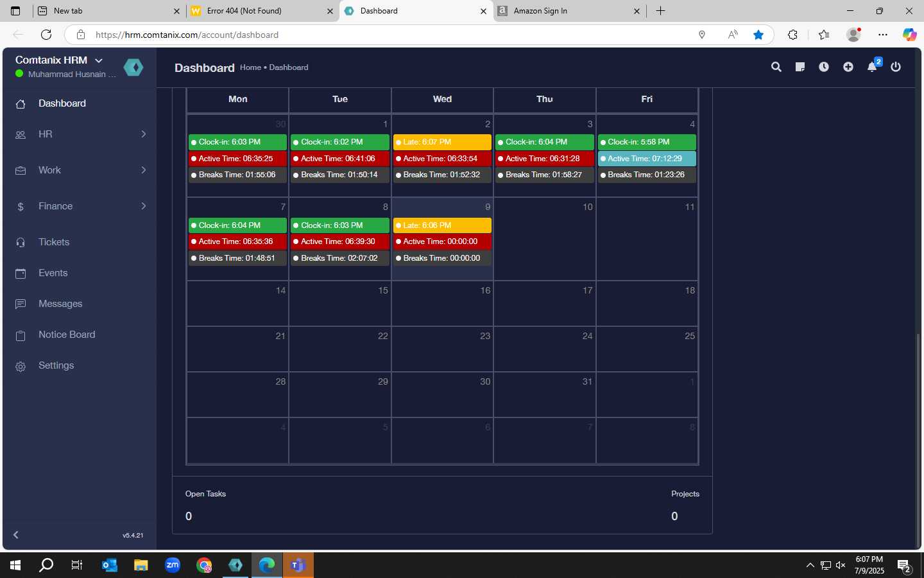The height and width of the screenshot is (578, 924).
Task: Open Messages in the sidebar
Action: click(60, 304)
